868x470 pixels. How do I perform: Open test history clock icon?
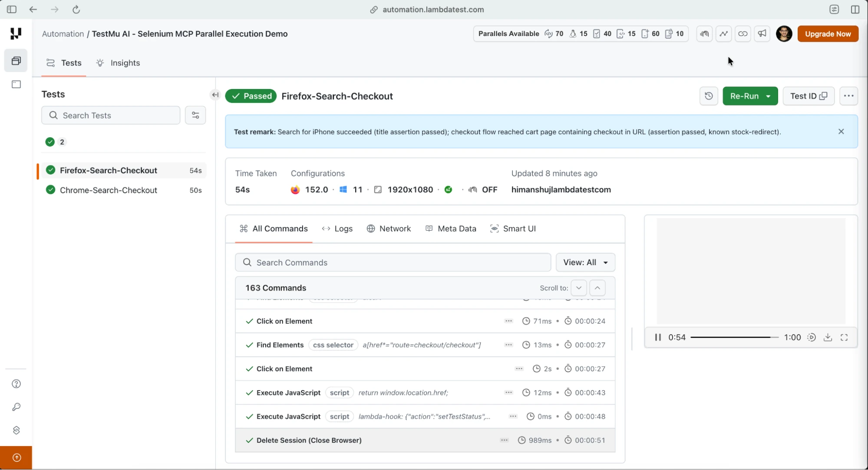click(x=709, y=96)
